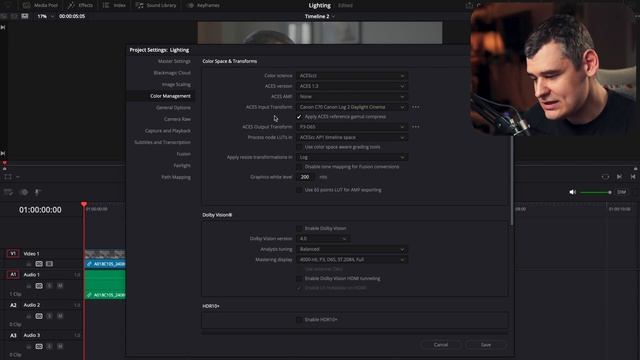
Task: Go to next clip transport icon
Action: (x=619, y=177)
